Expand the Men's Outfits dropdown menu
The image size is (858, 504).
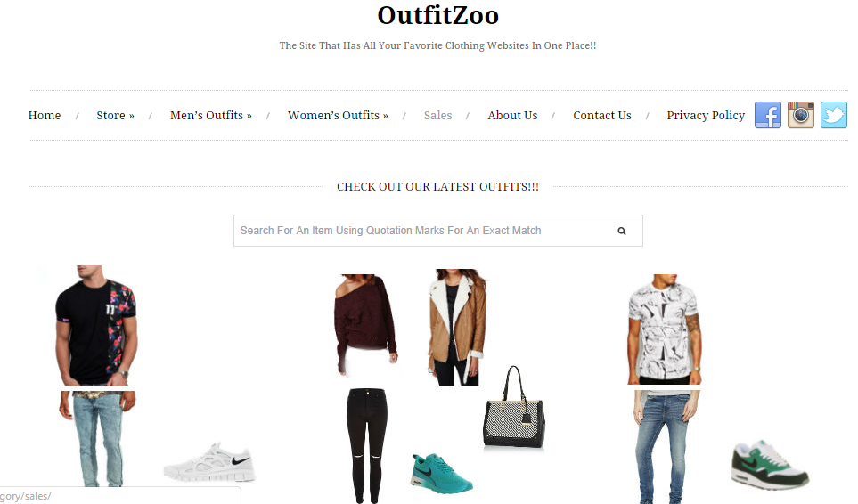210,116
